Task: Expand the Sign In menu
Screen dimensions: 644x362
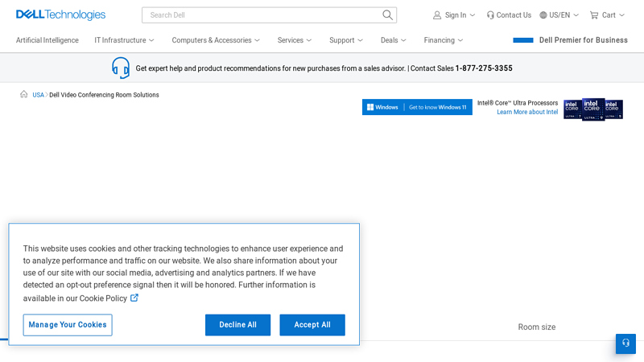Action: point(454,15)
